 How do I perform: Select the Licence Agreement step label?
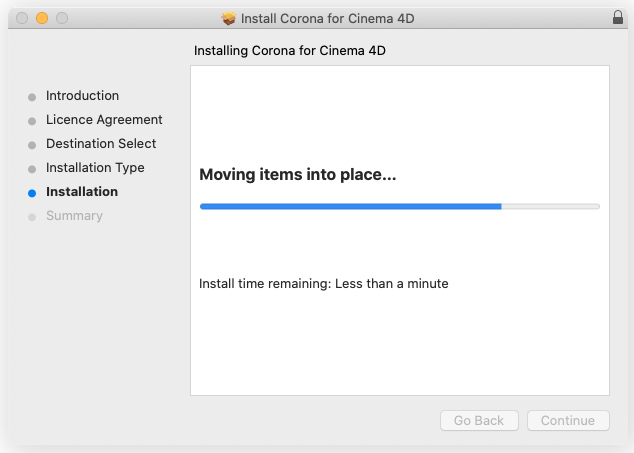click(x=104, y=120)
